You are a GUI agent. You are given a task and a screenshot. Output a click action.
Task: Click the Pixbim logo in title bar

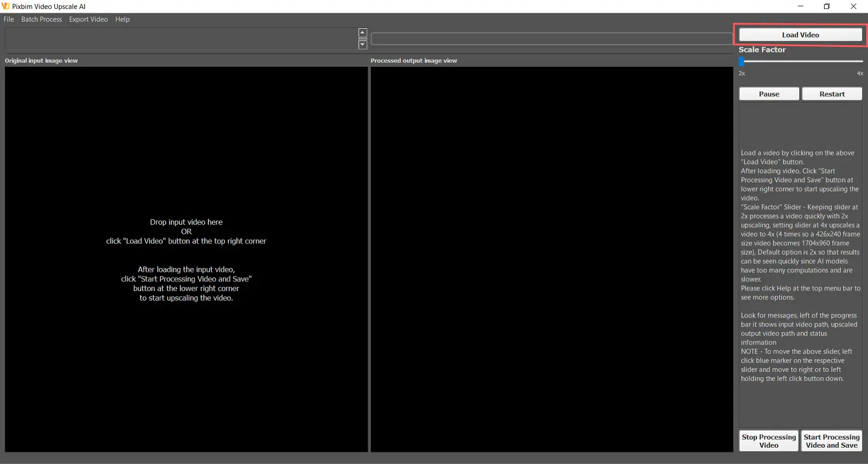click(6, 7)
